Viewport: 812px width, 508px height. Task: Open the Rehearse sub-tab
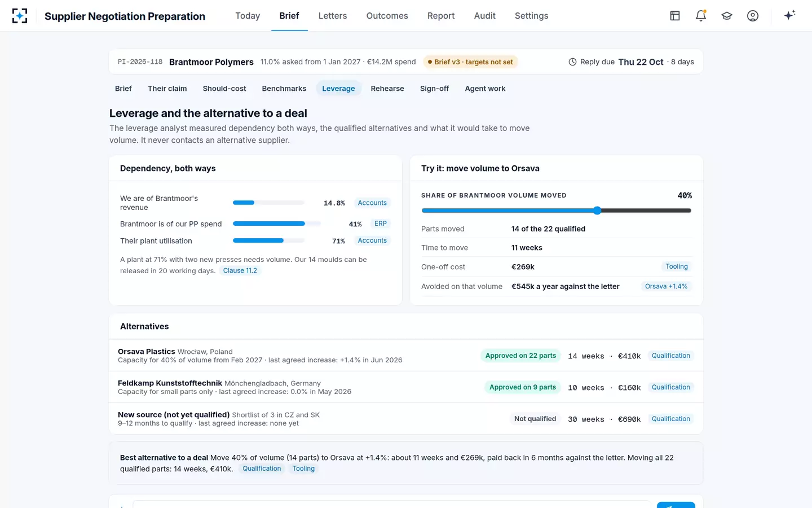tap(387, 89)
